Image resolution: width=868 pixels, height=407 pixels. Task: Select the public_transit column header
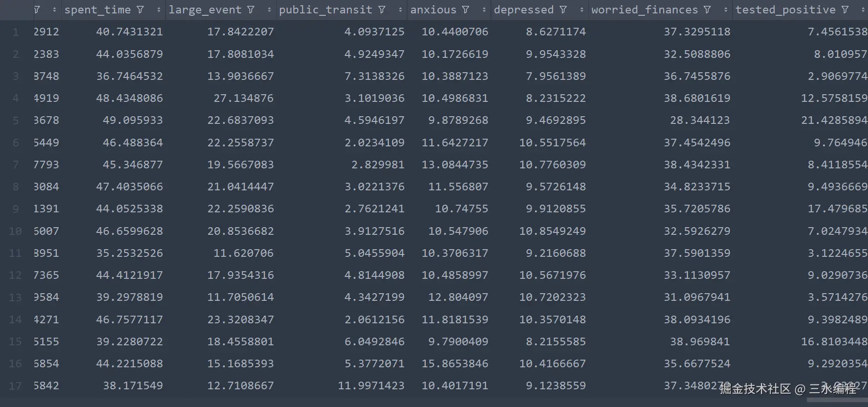point(325,10)
